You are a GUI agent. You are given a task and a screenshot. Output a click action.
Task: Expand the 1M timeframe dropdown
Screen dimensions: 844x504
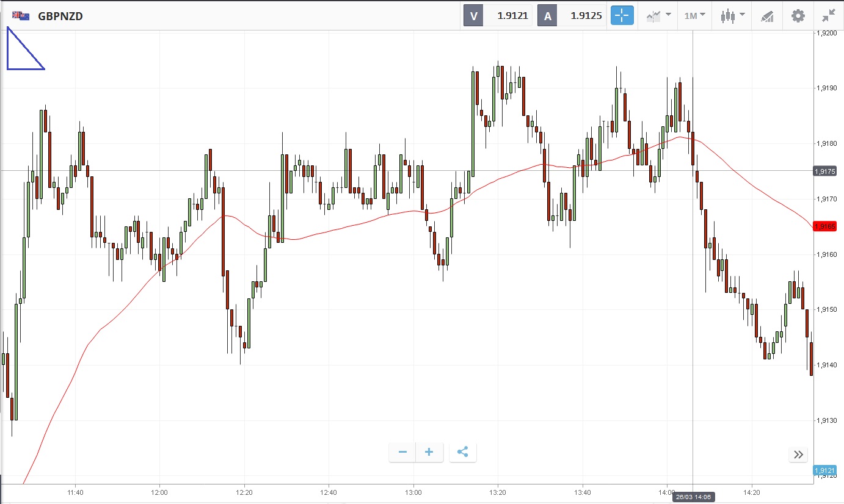point(694,16)
